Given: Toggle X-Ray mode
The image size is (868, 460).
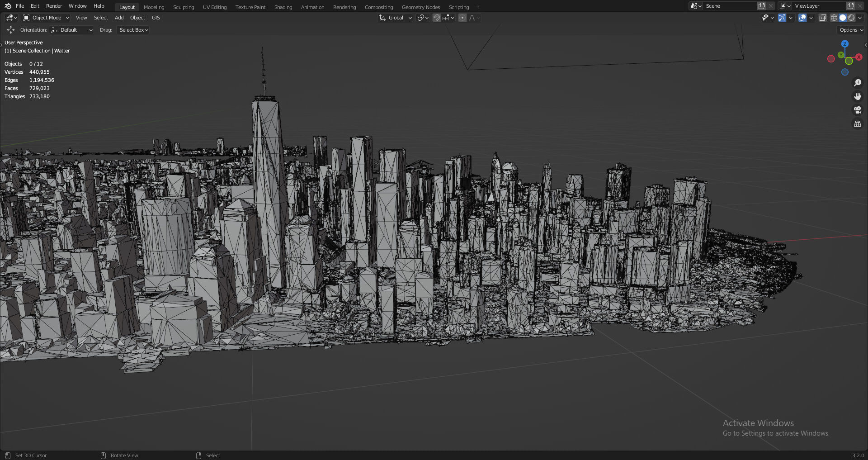Looking at the screenshot, I should pyautogui.click(x=823, y=18).
